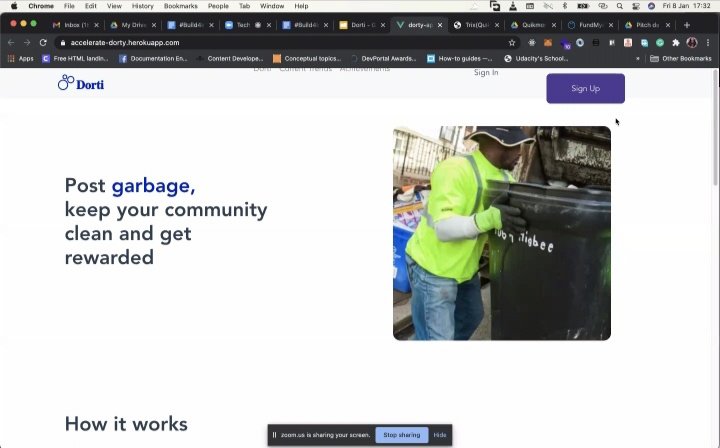
Task: Click the garbage collector hero image
Action: click(x=502, y=233)
